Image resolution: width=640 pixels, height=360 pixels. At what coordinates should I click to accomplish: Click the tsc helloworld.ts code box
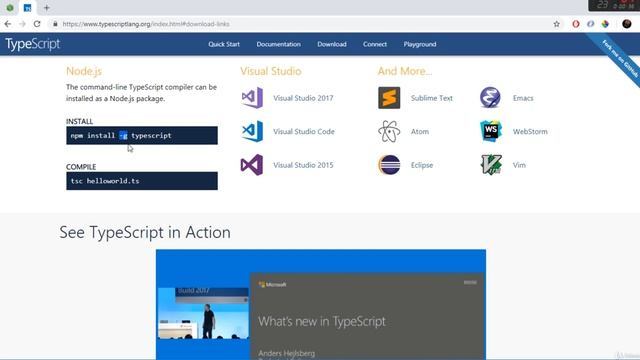pos(142,181)
